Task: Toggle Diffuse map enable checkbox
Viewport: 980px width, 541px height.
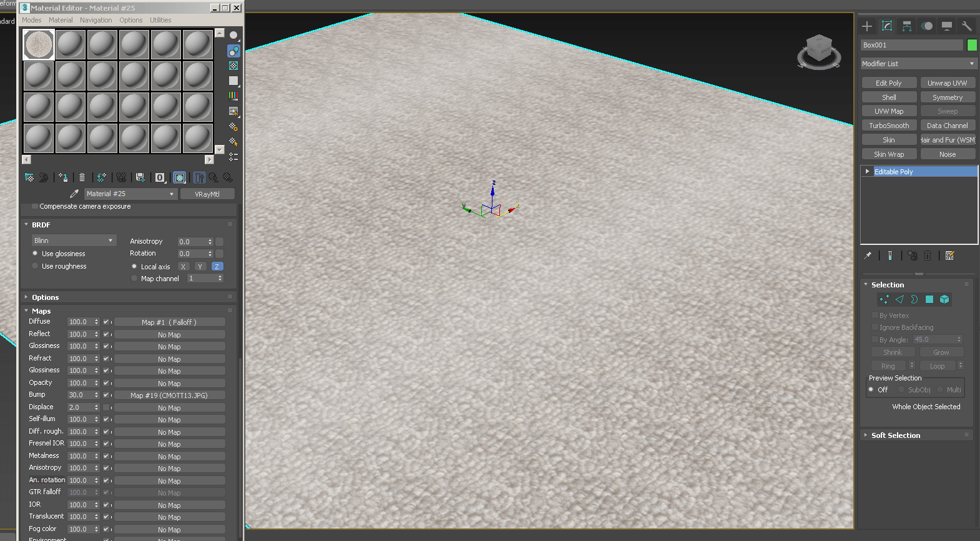Action: tap(106, 322)
